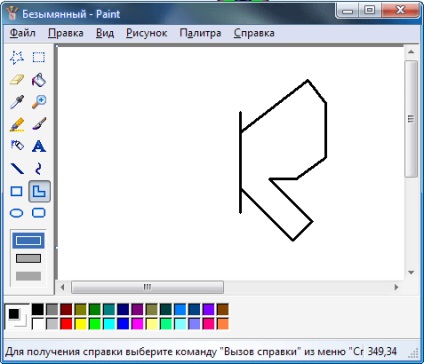Choose the Eraser tool
Screen dimensions: 424x364
[x=17, y=80]
